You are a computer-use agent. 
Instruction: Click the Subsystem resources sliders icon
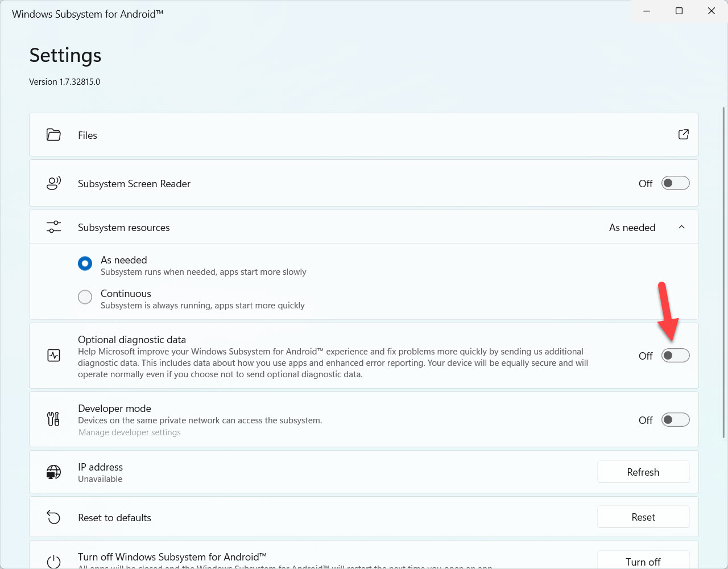53,227
